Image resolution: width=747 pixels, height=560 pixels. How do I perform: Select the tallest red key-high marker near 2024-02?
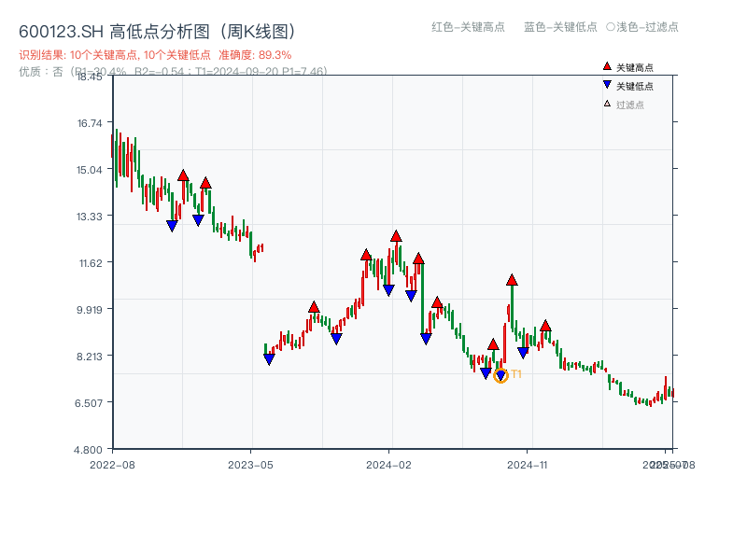click(397, 236)
